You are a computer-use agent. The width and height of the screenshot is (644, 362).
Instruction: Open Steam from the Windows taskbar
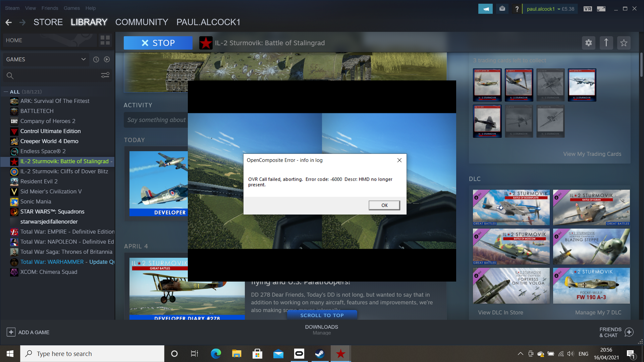[320, 354]
